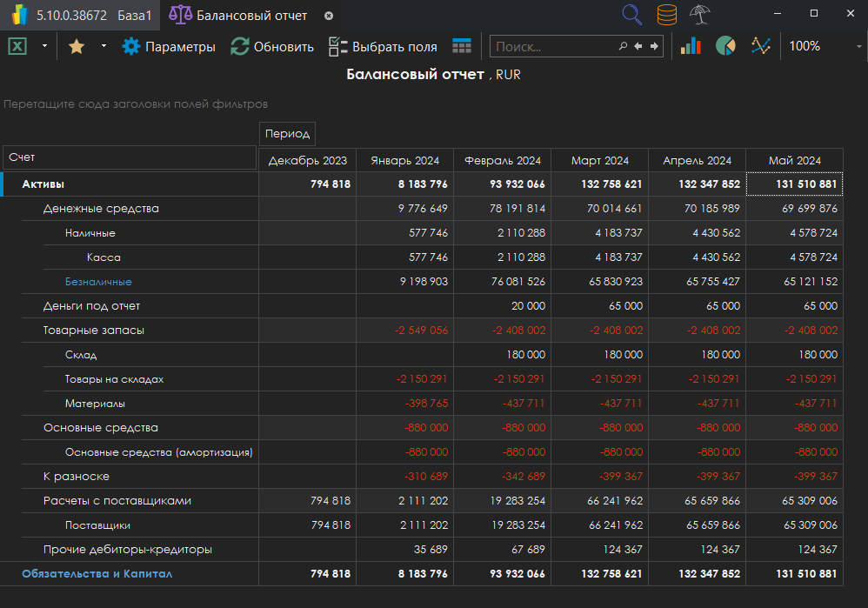Show the line chart view

pyautogui.click(x=761, y=46)
